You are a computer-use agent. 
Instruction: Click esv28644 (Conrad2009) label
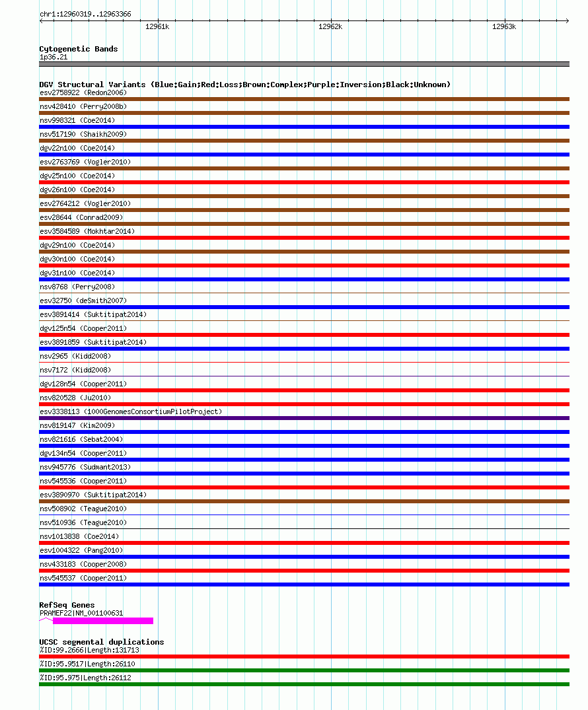[81, 217]
